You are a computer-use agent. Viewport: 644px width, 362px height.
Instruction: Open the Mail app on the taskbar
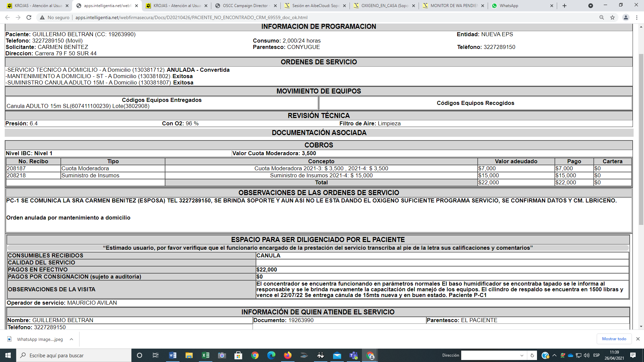tap(337, 355)
